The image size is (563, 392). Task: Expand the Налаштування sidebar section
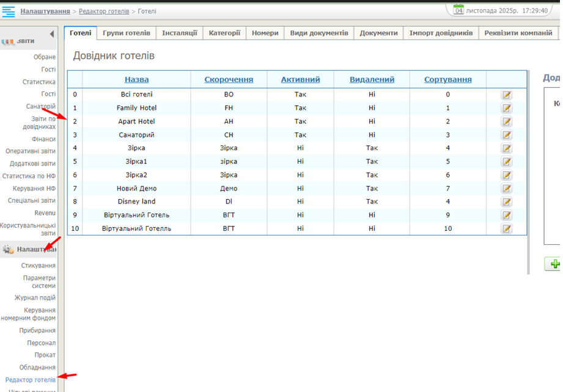tap(31, 249)
